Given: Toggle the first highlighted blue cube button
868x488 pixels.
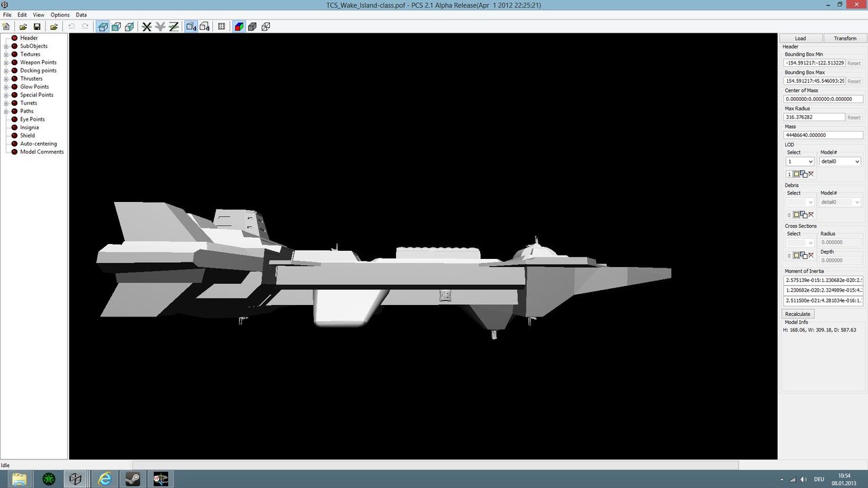Looking at the screenshot, I should tap(102, 26).
